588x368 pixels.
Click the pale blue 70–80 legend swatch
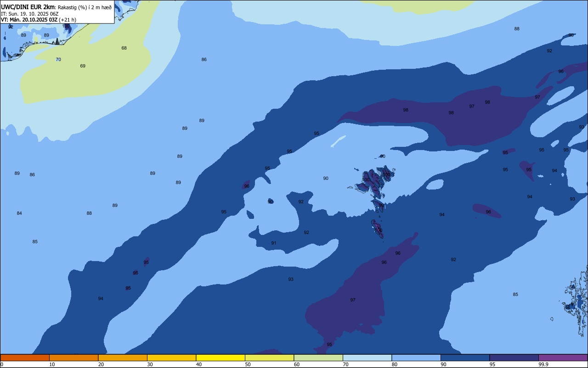(367, 357)
